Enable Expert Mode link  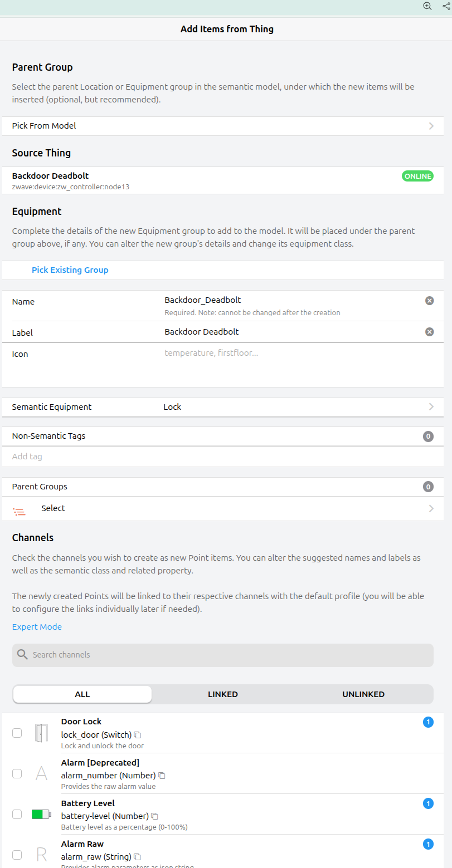[37, 627]
